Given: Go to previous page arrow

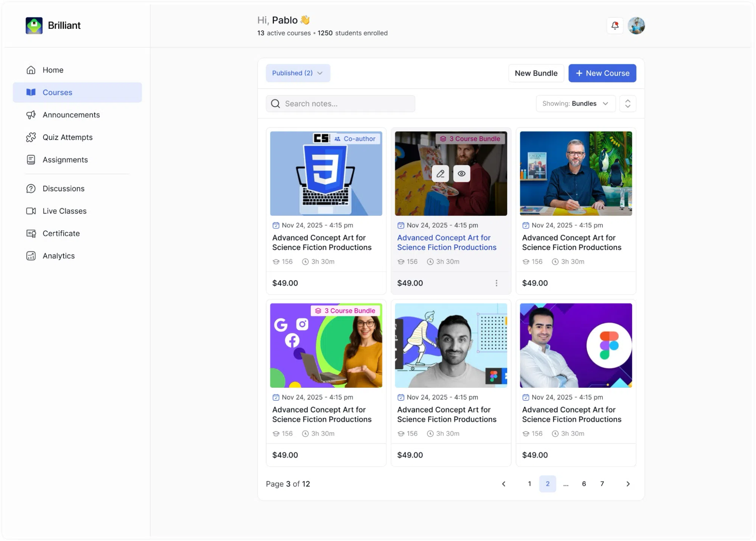Looking at the screenshot, I should point(503,484).
